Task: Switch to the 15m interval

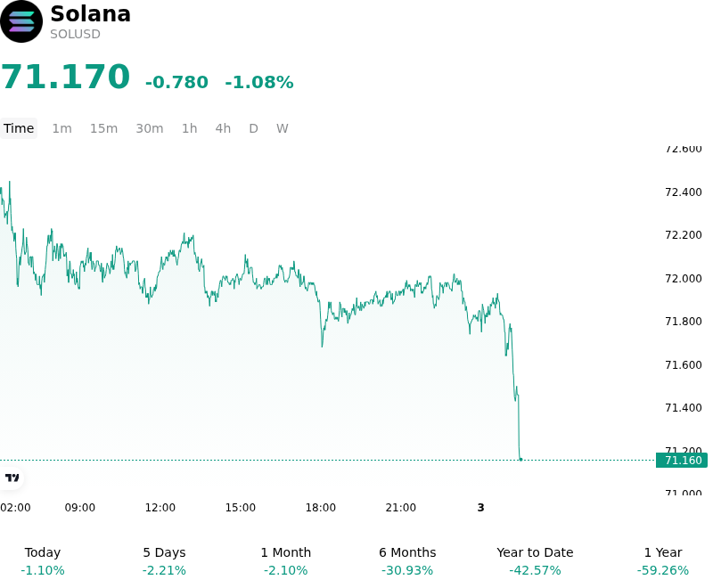Action: tap(103, 128)
